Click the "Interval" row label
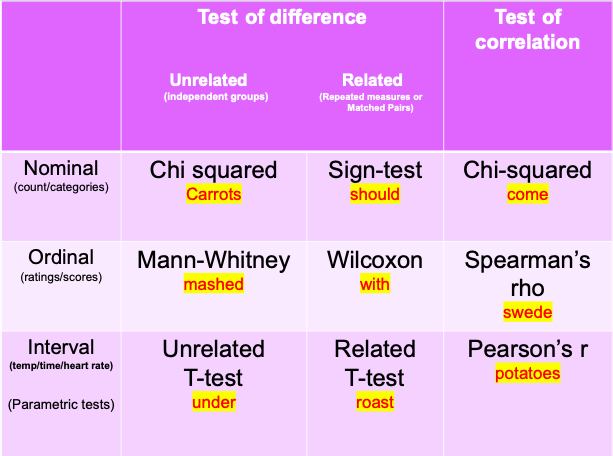Image resolution: width=613 pixels, height=456 pixels. [x=62, y=347]
